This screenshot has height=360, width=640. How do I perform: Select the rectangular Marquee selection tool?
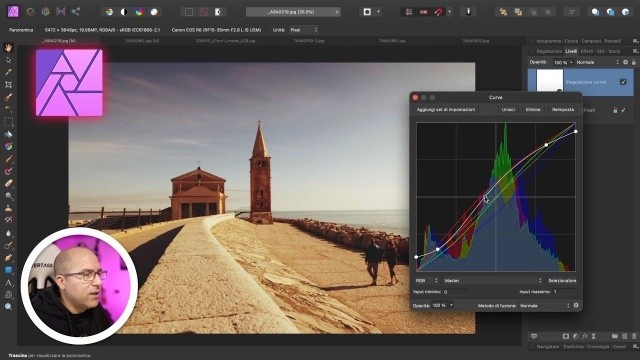pos(8,122)
